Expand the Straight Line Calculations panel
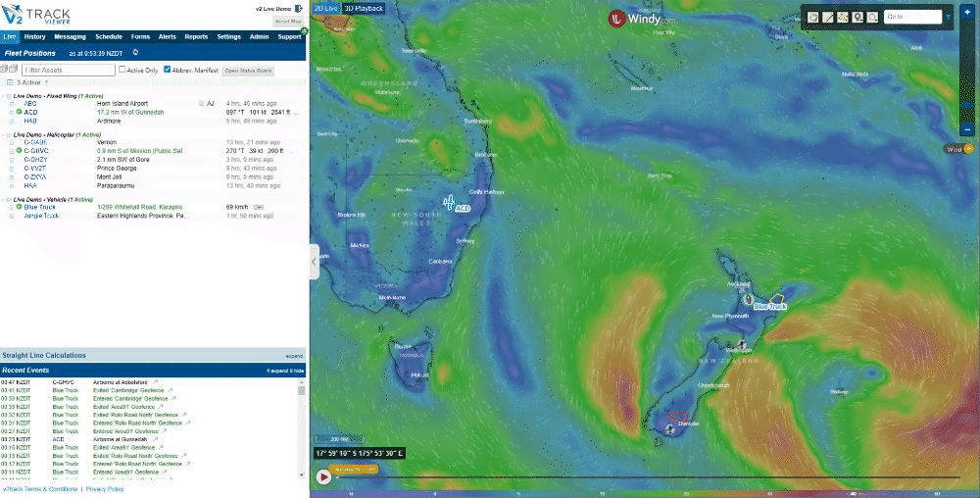The image size is (980, 498). (x=294, y=356)
